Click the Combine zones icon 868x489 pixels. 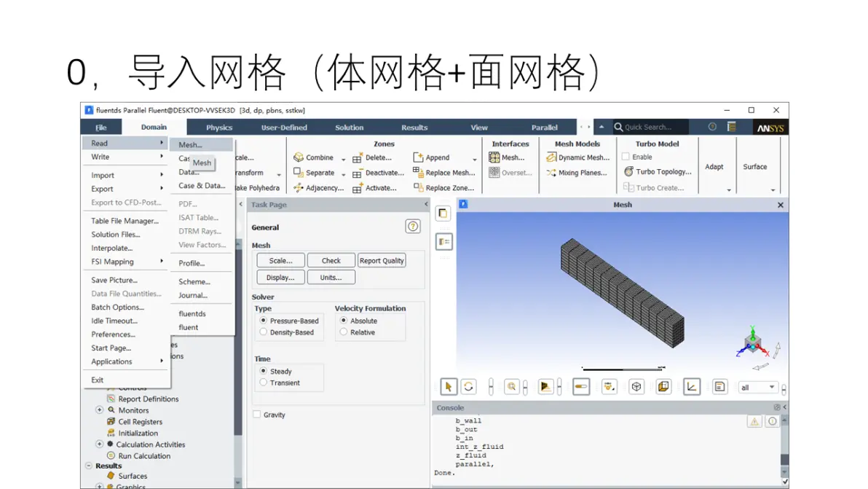pyautogui.click(x=299, y=157)
